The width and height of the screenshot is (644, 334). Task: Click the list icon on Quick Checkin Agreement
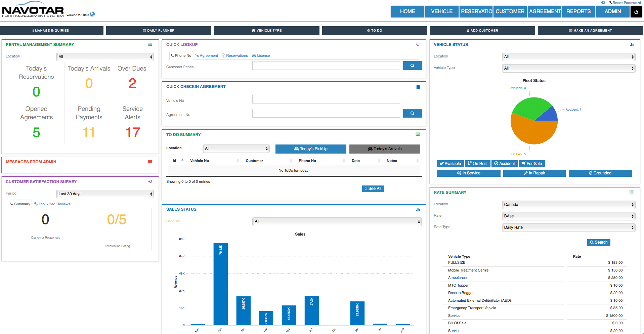click(x=418, y=87)
